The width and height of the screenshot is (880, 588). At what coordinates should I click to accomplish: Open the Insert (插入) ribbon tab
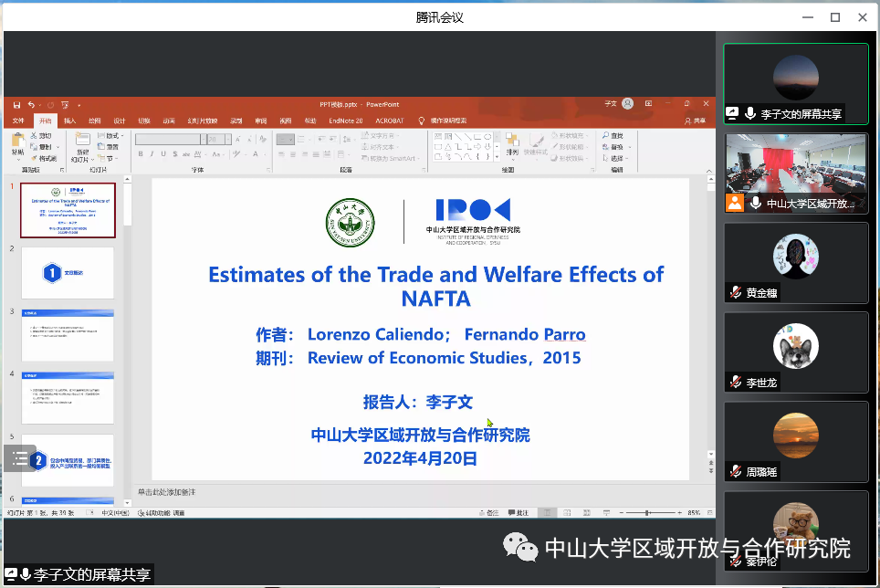(69, 121)
